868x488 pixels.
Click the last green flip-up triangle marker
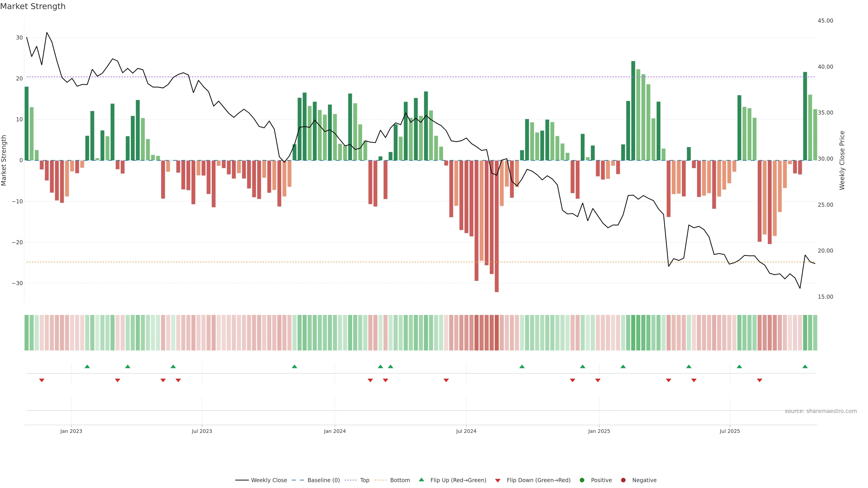(x=805, y=366)
